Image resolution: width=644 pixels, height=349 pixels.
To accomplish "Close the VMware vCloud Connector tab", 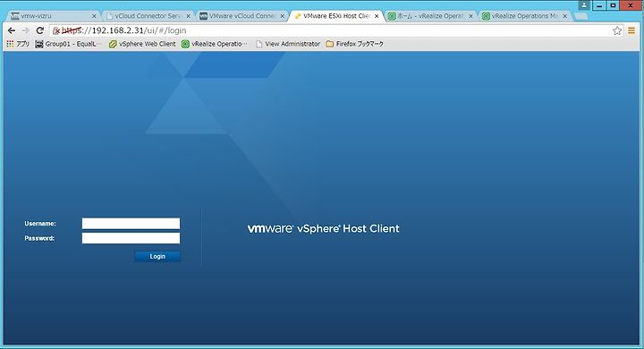I will coord(283,16).
